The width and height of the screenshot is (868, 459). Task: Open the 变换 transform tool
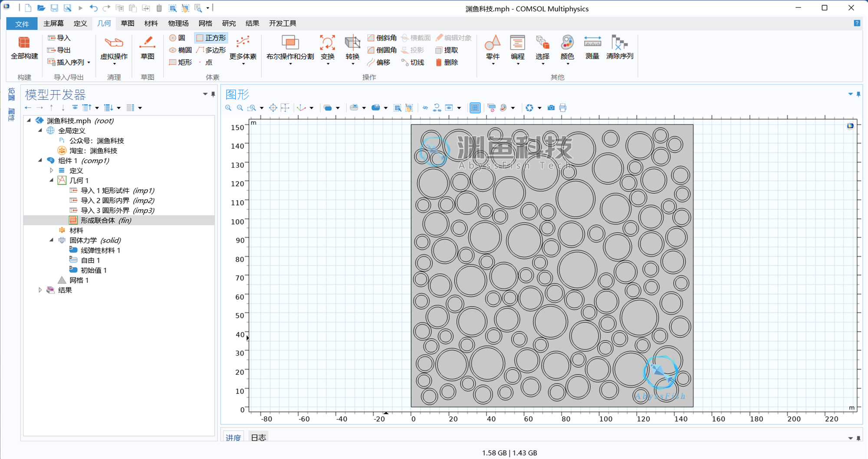(328, 49)
